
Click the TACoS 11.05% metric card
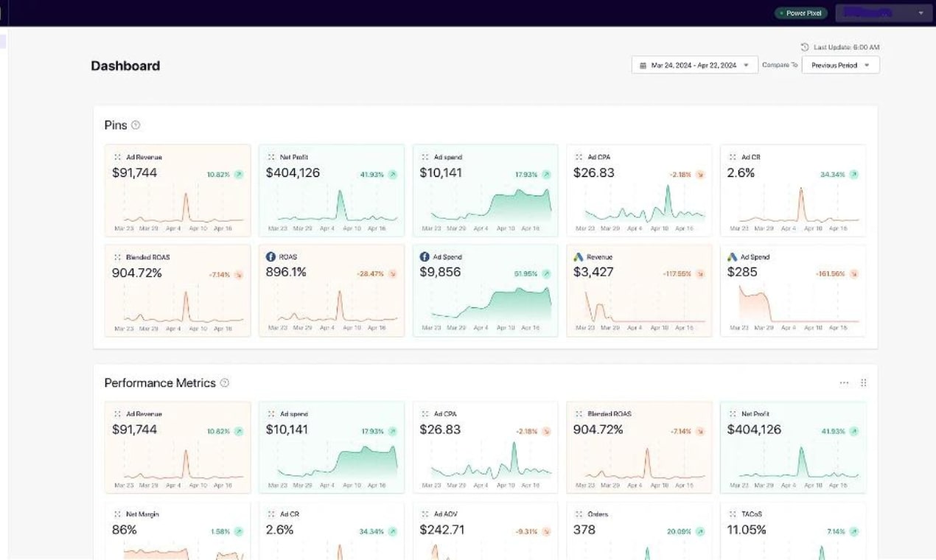point(793,531)
